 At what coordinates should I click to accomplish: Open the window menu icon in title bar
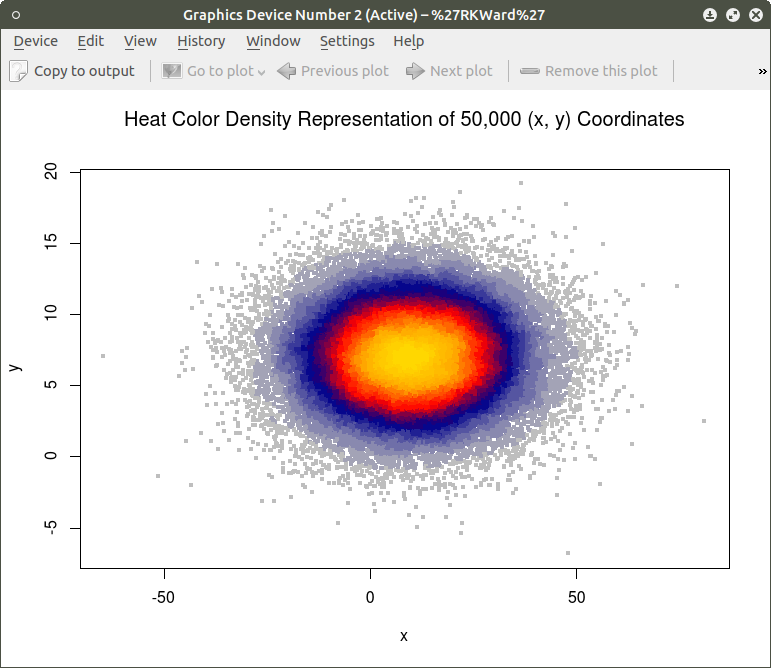coord(16,15)
